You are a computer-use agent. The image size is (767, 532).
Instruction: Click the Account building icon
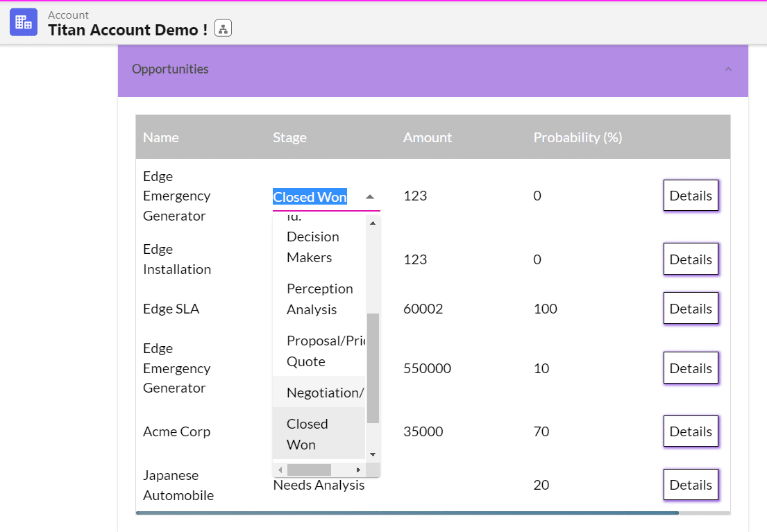(x=23, y=22)
